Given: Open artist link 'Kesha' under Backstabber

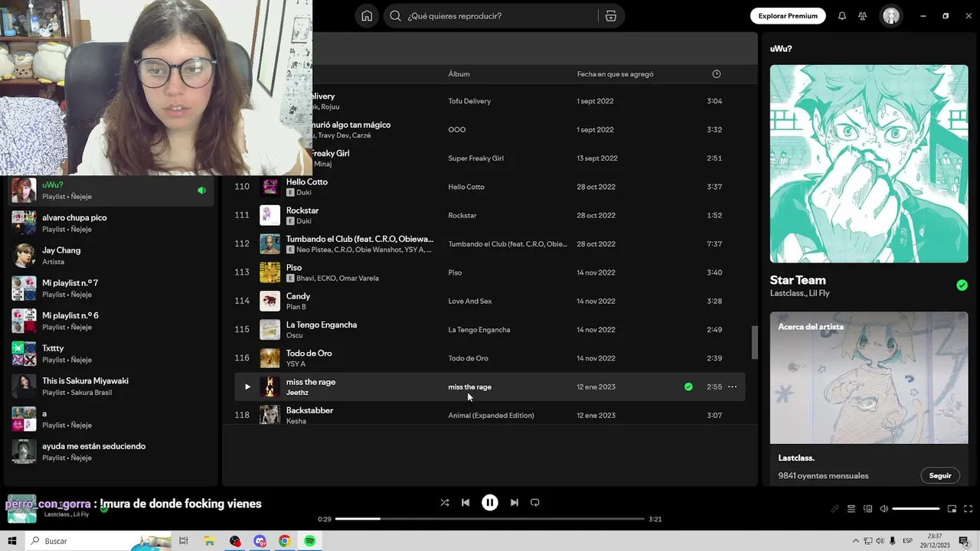Looking at the screenshot, I should [x=296, y=421].
